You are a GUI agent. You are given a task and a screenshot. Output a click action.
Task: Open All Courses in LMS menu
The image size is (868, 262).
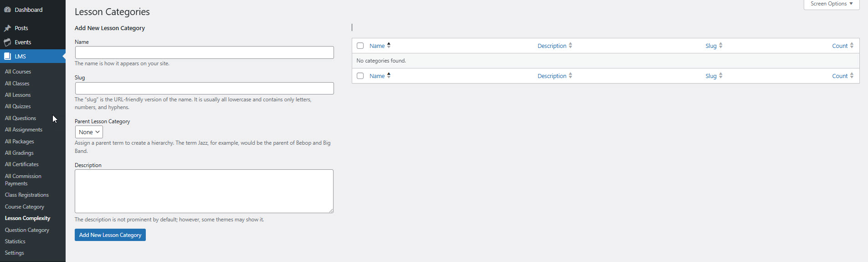pos(18,72)
